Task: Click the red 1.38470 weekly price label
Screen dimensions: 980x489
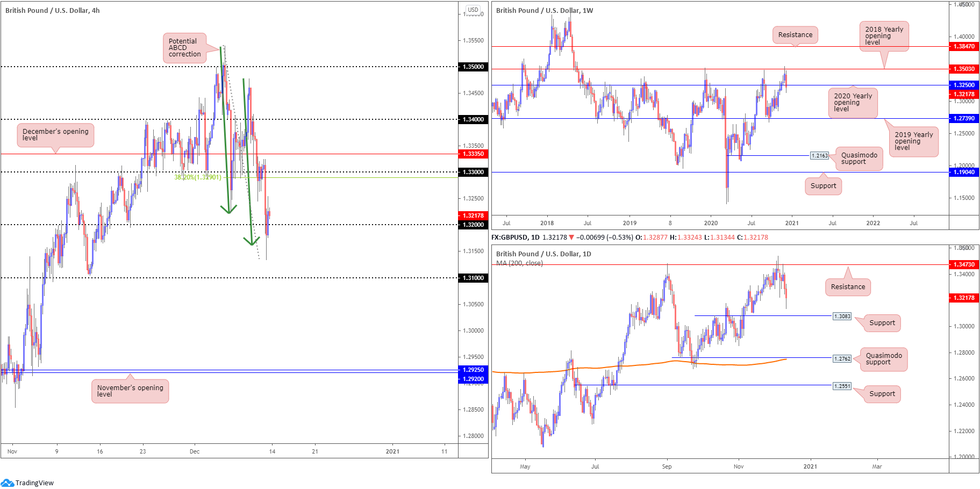Action: point(964,47)
